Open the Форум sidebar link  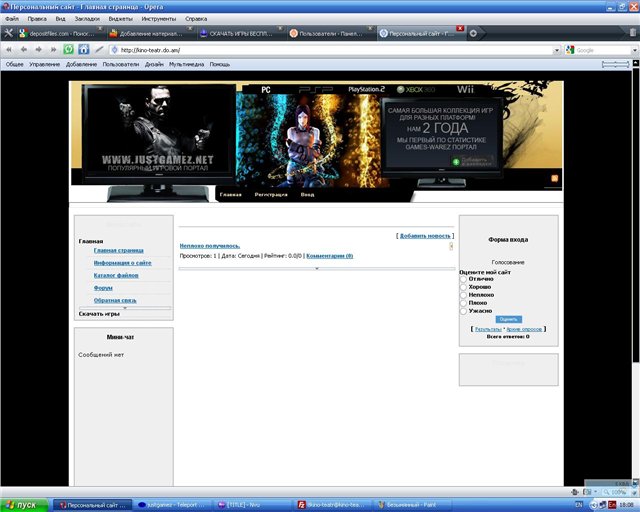103,288
